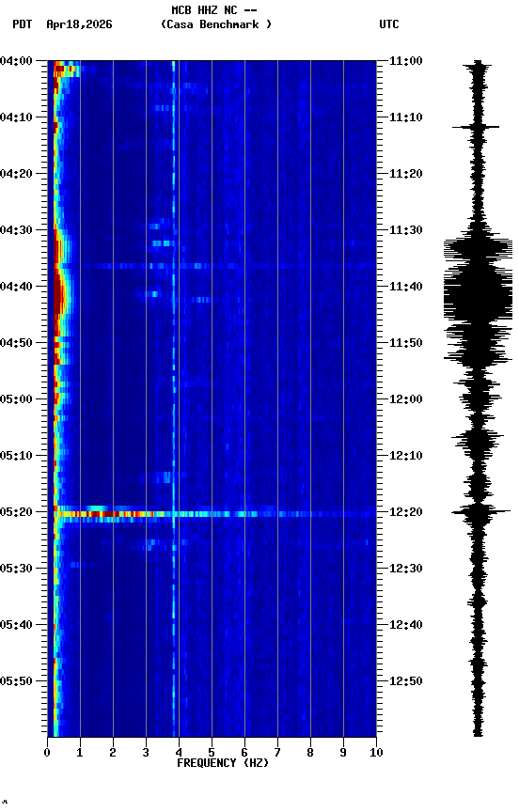Click the 10 Hz frequency tick label

(376, 753)
